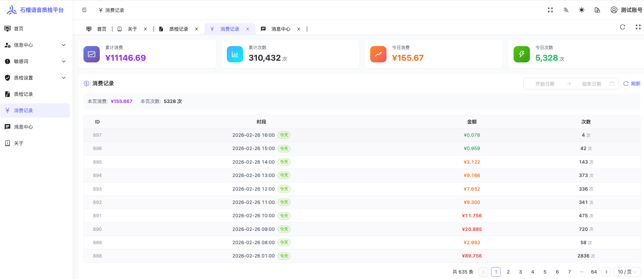Click the 开始日期 start date field
Screen dimensions: 644x279
[x=545, y=84]
